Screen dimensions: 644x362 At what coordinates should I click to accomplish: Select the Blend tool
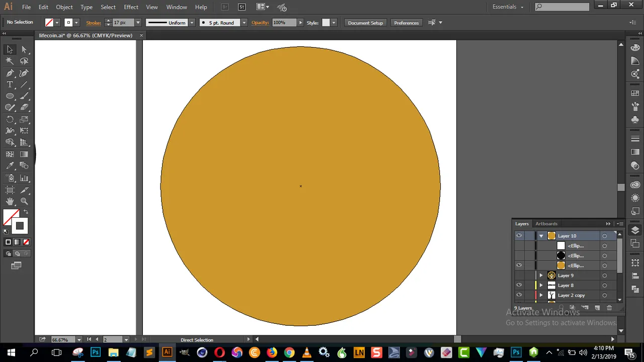(24, 165)
